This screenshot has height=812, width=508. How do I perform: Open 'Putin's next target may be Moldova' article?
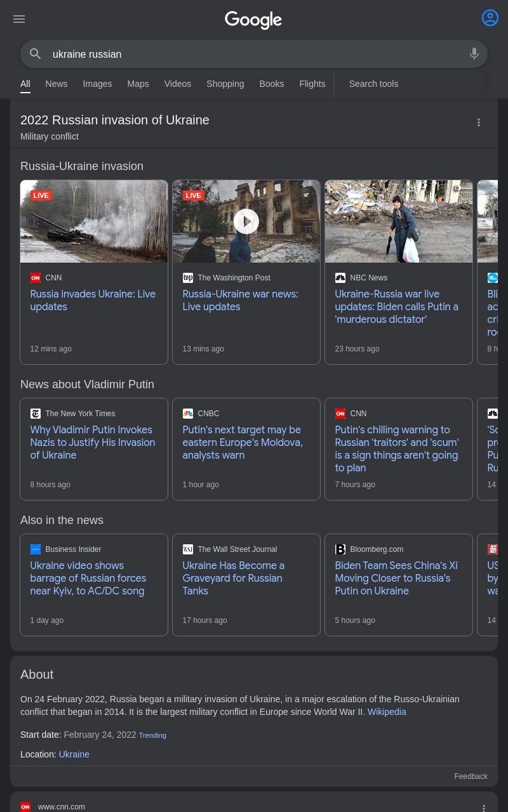pyautogui.click(x=243, y=443)
